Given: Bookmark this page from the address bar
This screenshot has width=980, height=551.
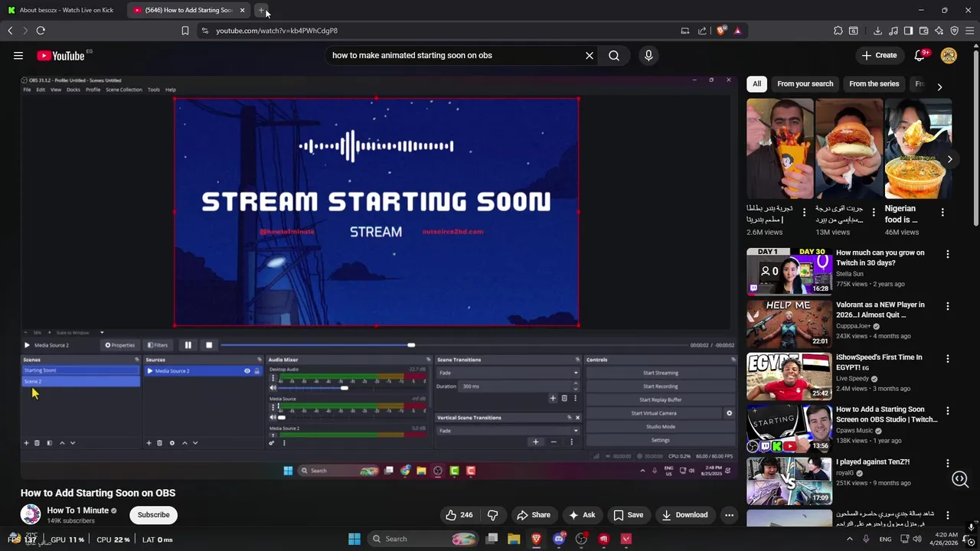Looking at the screenshot, I should pos(185,31).
